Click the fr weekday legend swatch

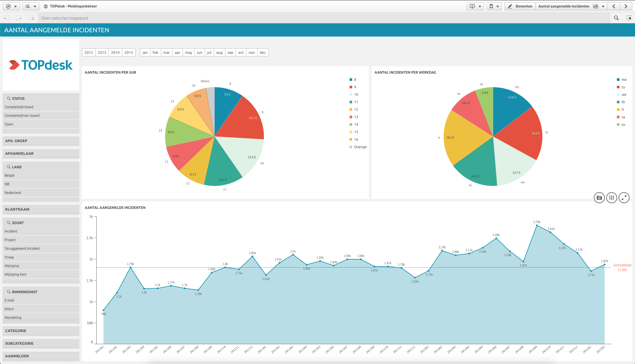point(618,109)
